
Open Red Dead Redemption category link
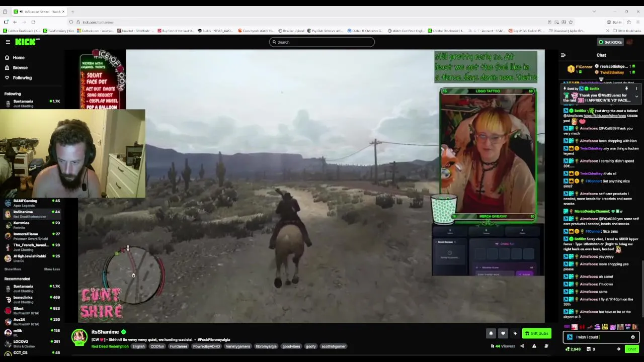point(110,346)
